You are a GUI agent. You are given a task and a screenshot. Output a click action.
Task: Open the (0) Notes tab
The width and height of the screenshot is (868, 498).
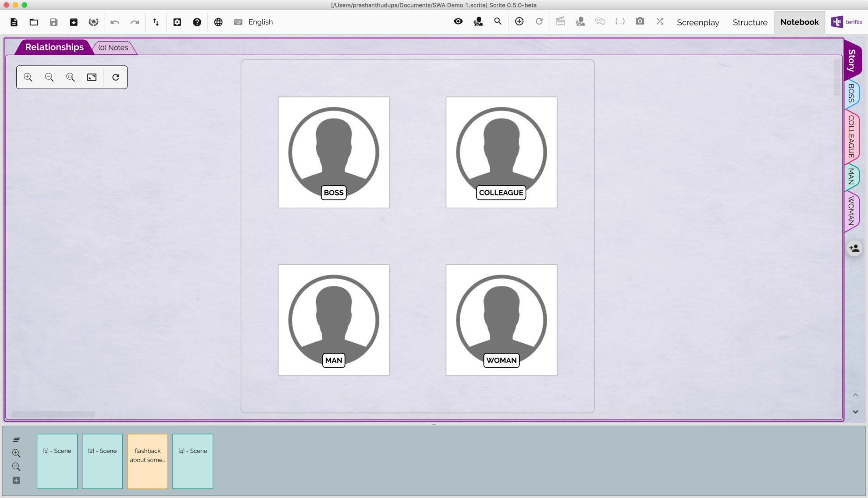coord(113,47)
